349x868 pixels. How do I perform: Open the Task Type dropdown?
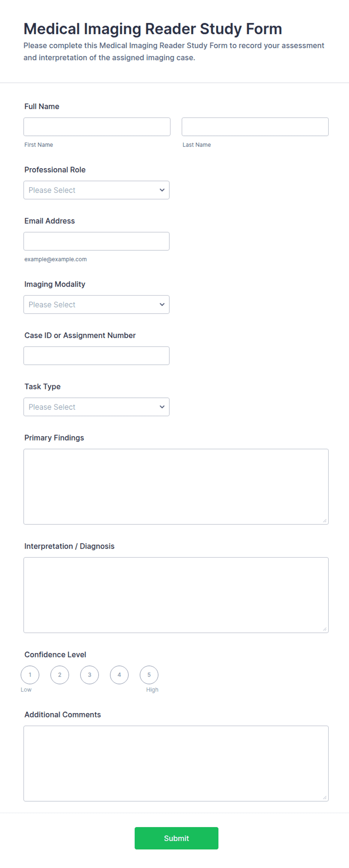pyautogui.click(x=96, y=407)
